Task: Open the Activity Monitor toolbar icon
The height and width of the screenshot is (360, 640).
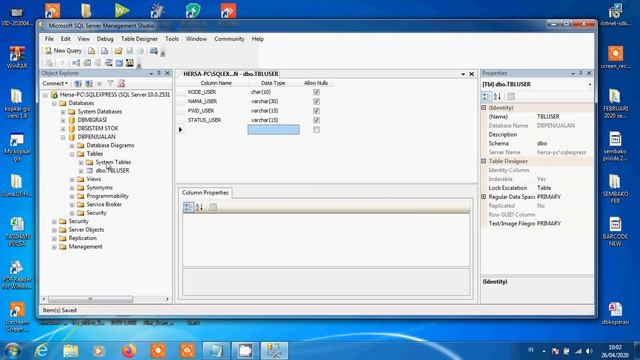Action: pyautogui.click(x=153, y=51)
